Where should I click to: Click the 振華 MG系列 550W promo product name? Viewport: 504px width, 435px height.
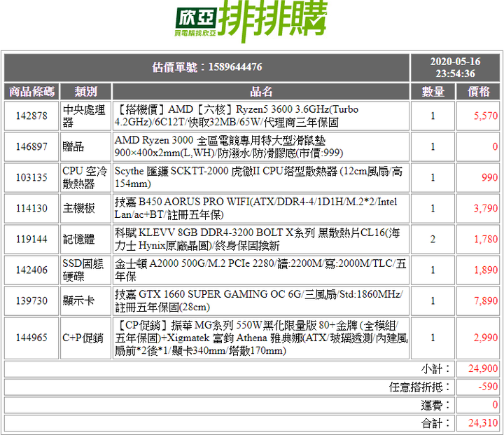[x=261, y=338]
